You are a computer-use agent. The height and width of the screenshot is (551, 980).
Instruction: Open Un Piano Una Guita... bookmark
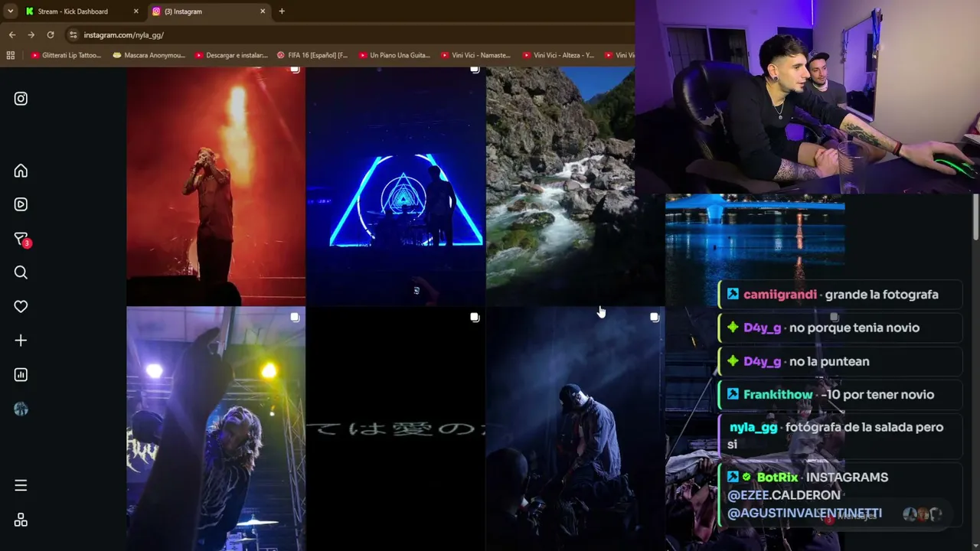[x=394, y=55]
